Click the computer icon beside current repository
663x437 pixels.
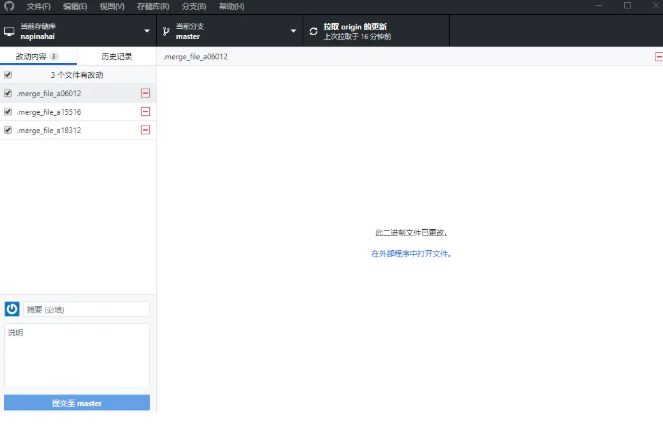[x=10, y=31]
